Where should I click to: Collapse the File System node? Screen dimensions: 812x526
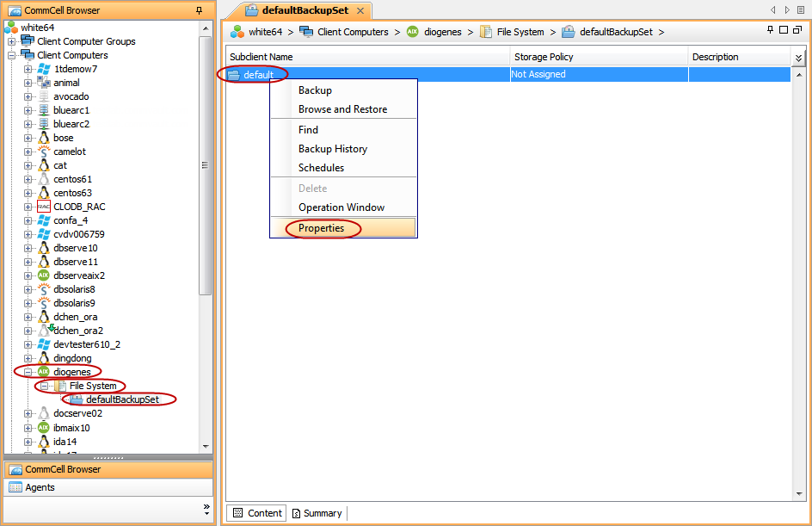tap(45, 386)
